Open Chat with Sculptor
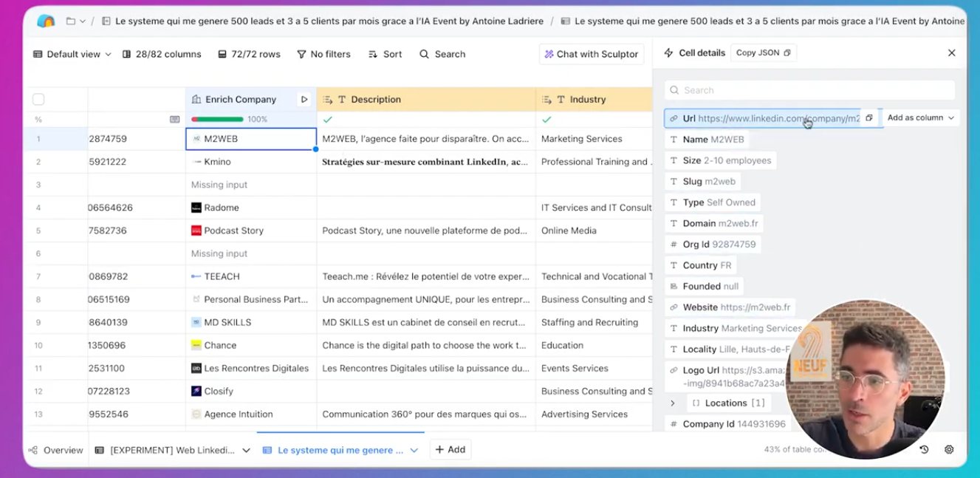The height and width of the screenshot is (478, 980). click(x=592, y=54)
